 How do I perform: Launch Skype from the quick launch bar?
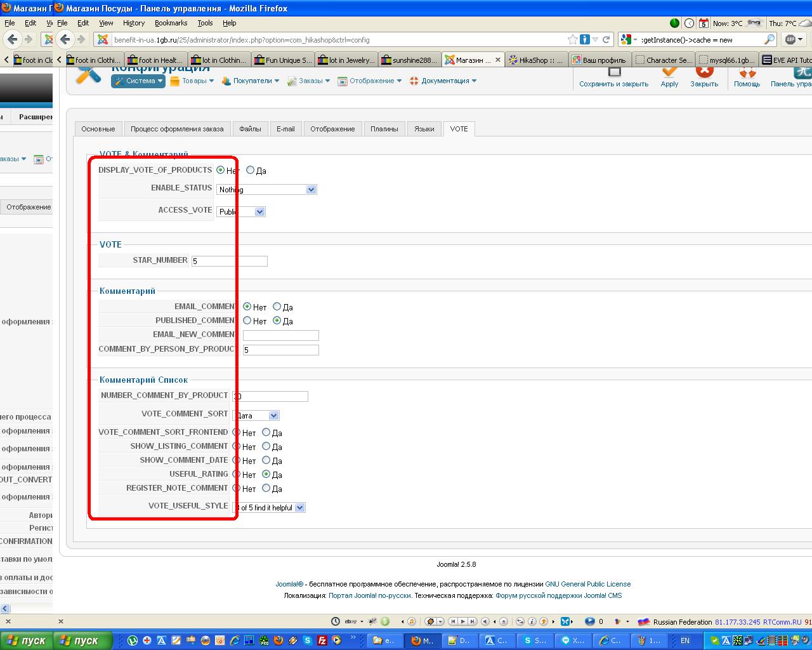click(x=308, y=640)
